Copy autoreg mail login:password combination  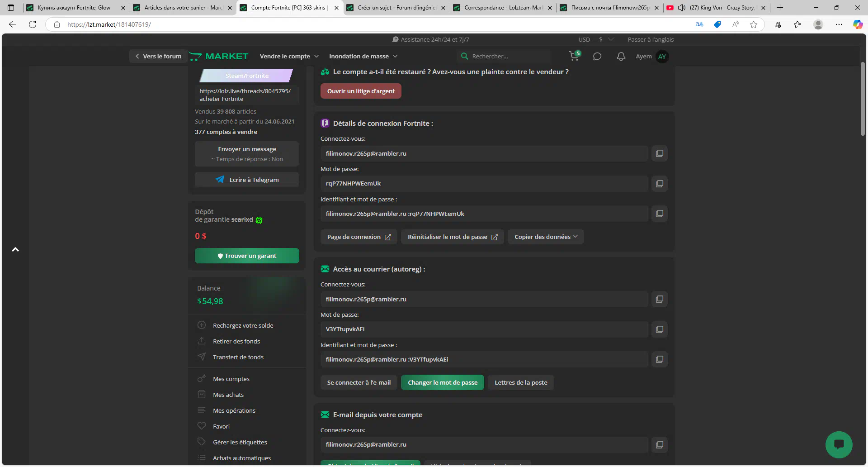[x=660, y=359]
